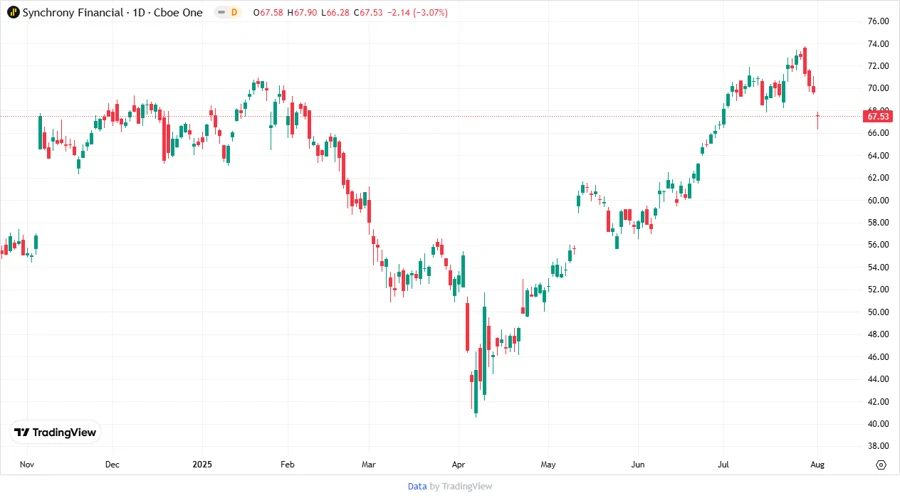The image size is (900, 498).
Task: Click the Mar date axis label
Action: pyautogui.click(x=368, y=464)
